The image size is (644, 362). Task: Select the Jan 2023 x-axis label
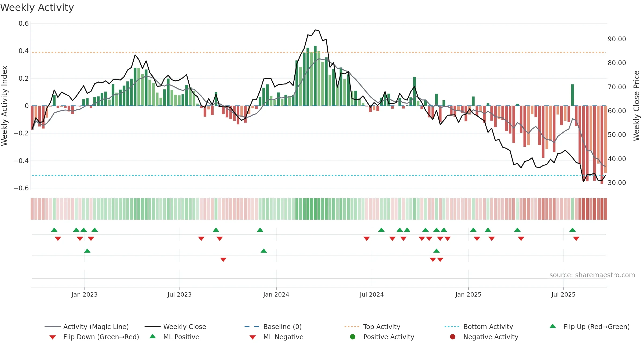pyautogui.click(x=85, y=294)
